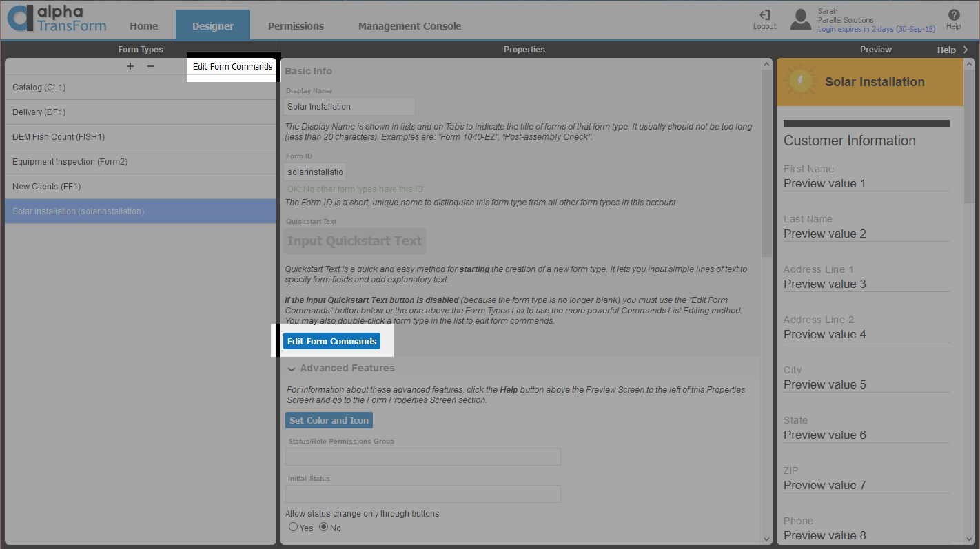Select No for status change through buttons
Viewport: 980px width, 549px height.
[x=323, y=527]
